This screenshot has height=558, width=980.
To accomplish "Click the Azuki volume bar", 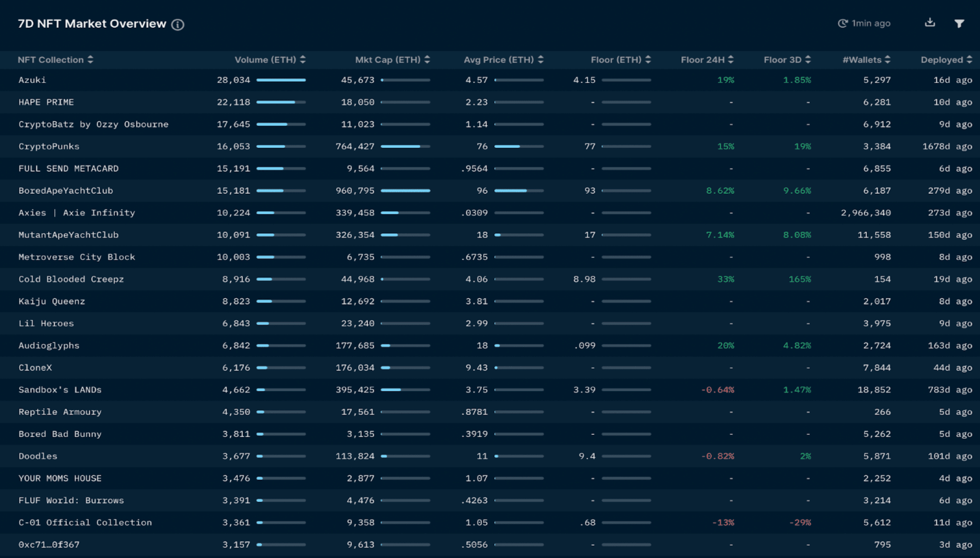I will [281, 80].
